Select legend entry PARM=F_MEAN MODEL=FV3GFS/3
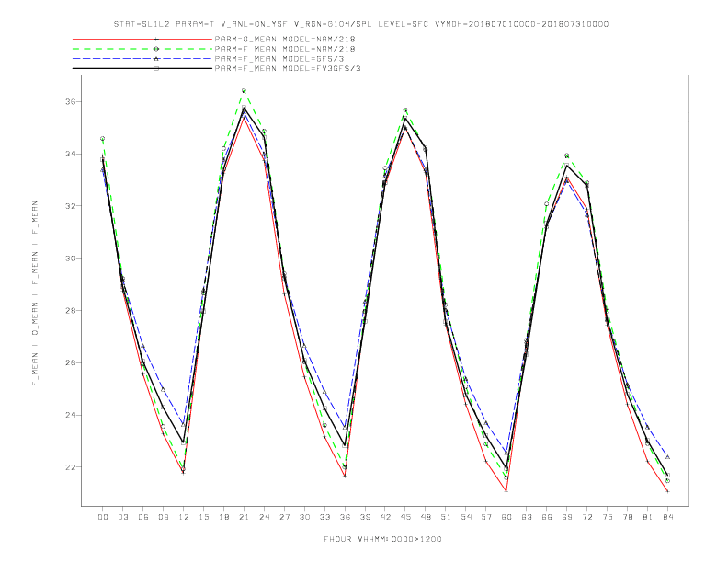The image size is (728, 563). (x=288, y=68)
